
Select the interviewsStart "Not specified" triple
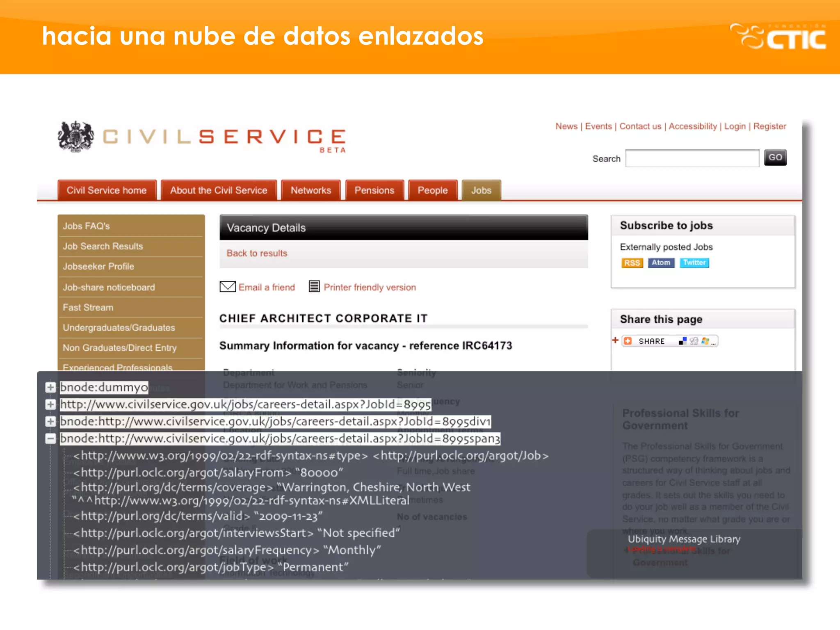coord(237,533)
